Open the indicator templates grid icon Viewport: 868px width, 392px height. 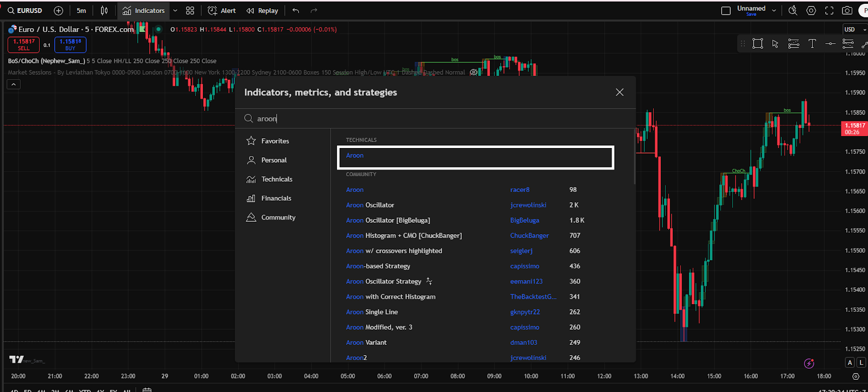click(x=190, y=11)
